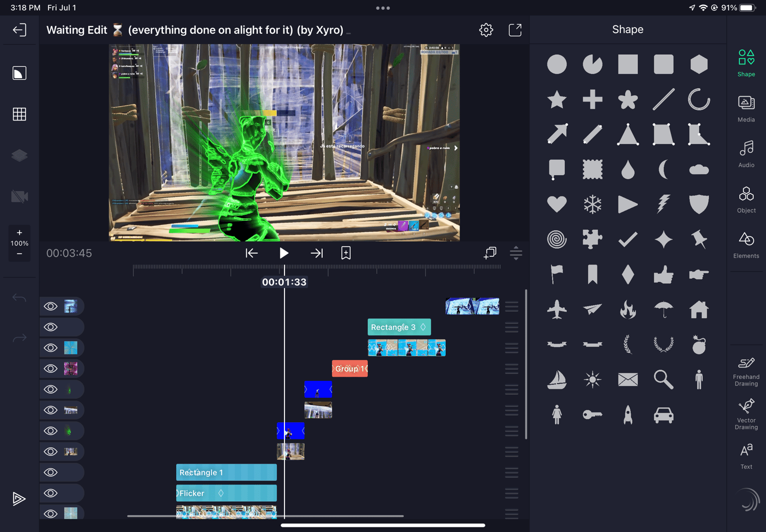Click timeline horizontal scrollbar
Image resolution: width=766 pixels, height=532 pixels.
click(x=266, y=516)
